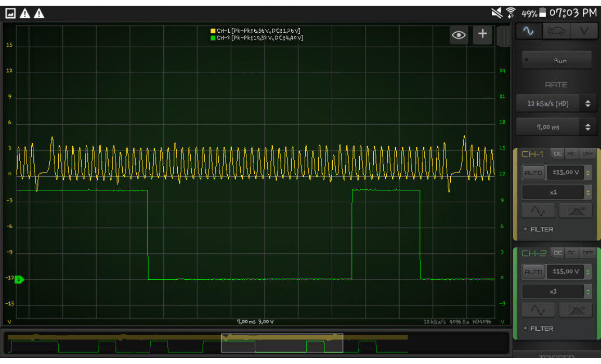Open the voltmeter V tab
The height and width of the screenshot is (364, 601).
point(584,31)
